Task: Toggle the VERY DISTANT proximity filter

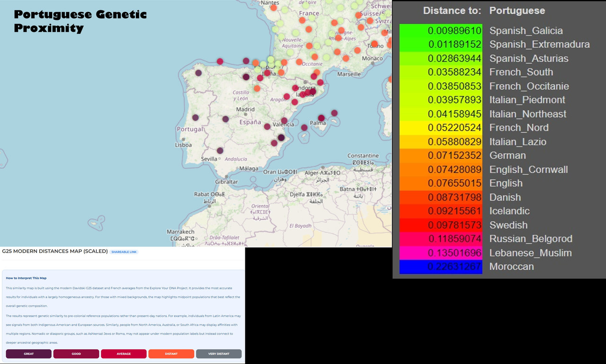Action: tap(219, 354)
